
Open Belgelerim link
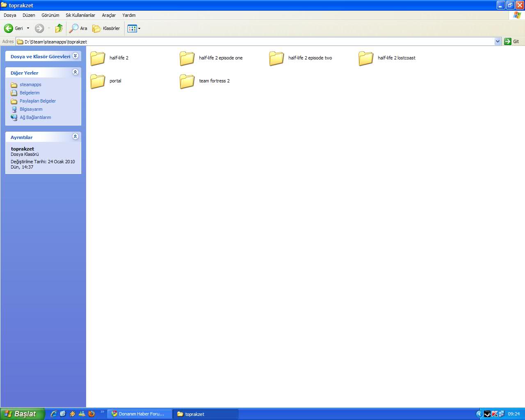click(x=30, y=93)
